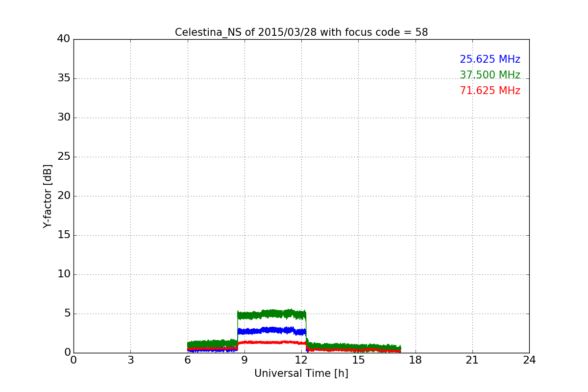Select the blue '25.625 MHz' legend label
588x392 pixels.
490,59
